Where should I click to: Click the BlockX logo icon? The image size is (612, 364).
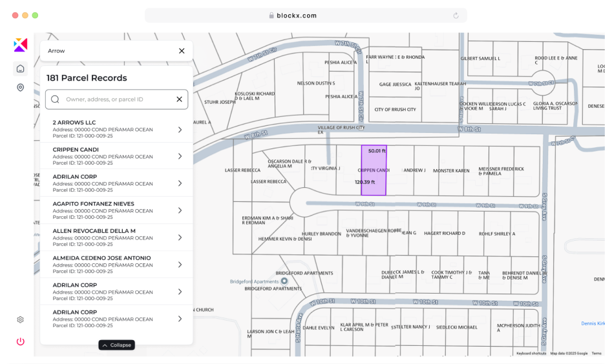[x=20, y=45]
